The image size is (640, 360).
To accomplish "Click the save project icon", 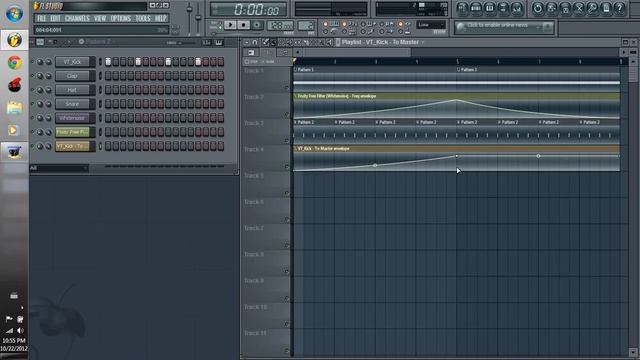I will pyautogui.click(x=551, y=8).
